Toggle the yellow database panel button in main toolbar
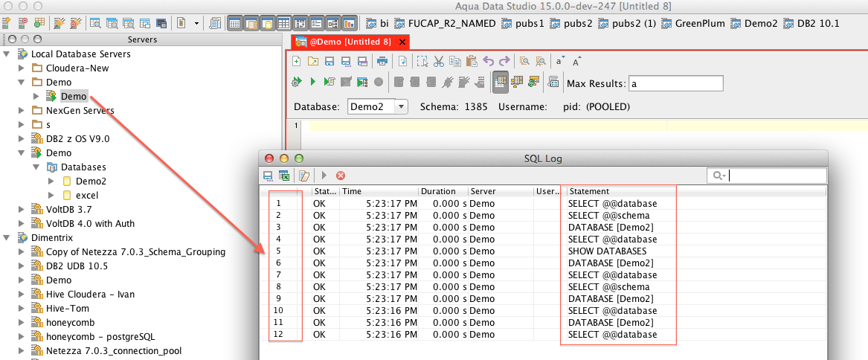The height and width of the screenshot is (360, 868). coord(267,23)
